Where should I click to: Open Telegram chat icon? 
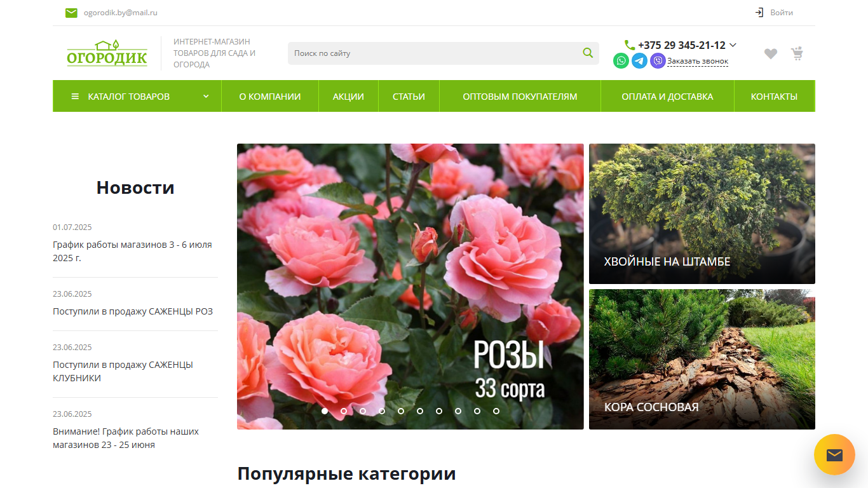(639, 61)
